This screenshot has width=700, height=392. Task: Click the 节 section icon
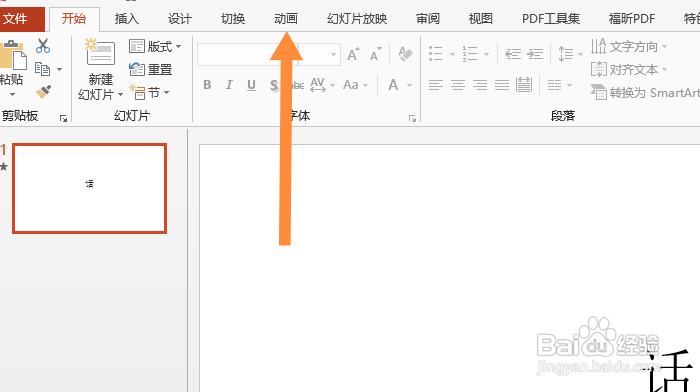pos(137,93)
